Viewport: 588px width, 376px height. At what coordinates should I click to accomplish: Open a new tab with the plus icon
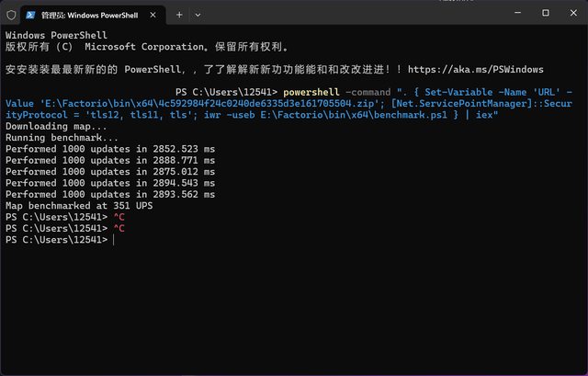click(179, 14)
